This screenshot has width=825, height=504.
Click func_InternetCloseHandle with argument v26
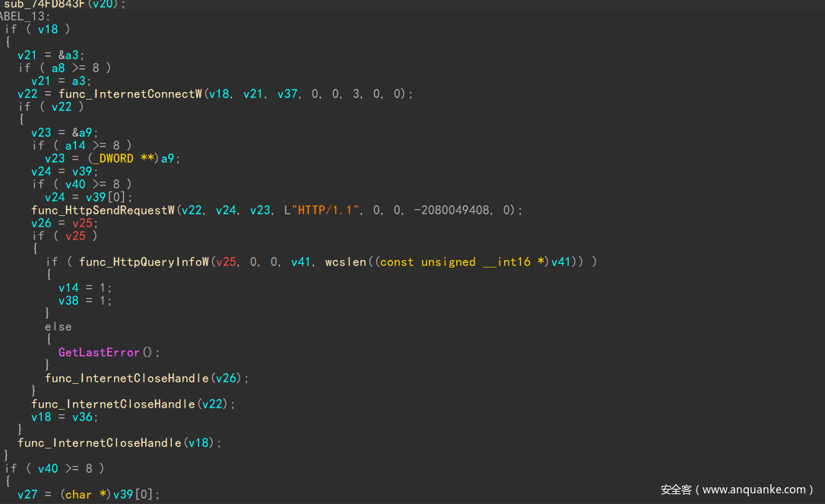[126, 379]
